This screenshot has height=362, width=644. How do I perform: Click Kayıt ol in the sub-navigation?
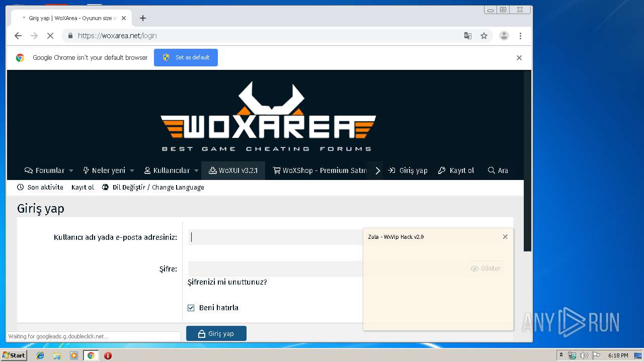pyautogui.click(x=83, y=187)
